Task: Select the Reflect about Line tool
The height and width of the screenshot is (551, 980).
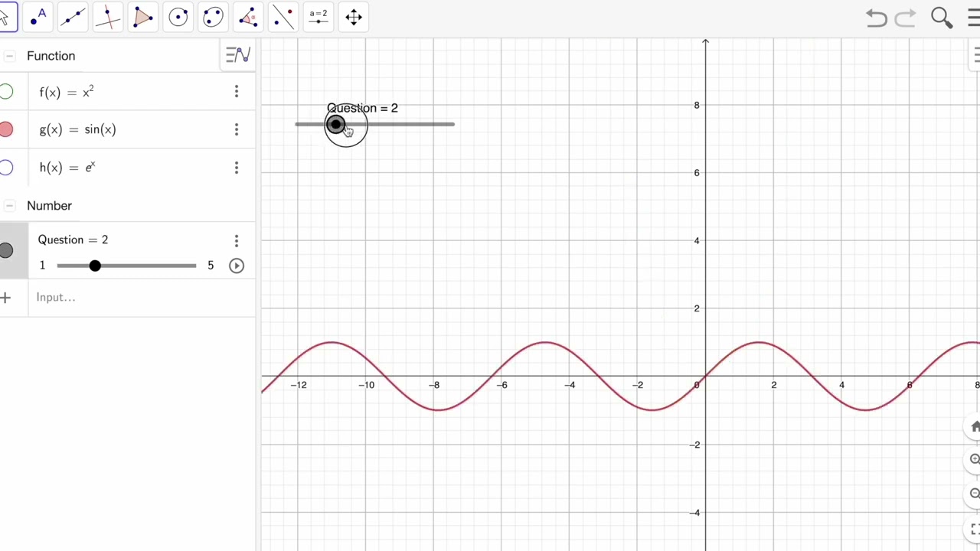Action: 283,17
